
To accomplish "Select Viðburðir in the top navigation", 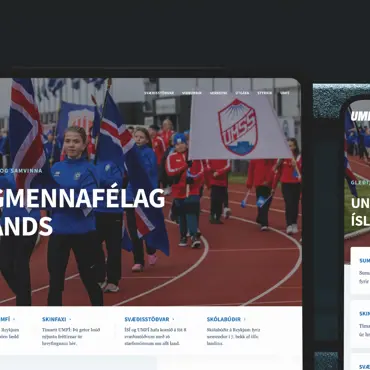I will tap(192, 93).
